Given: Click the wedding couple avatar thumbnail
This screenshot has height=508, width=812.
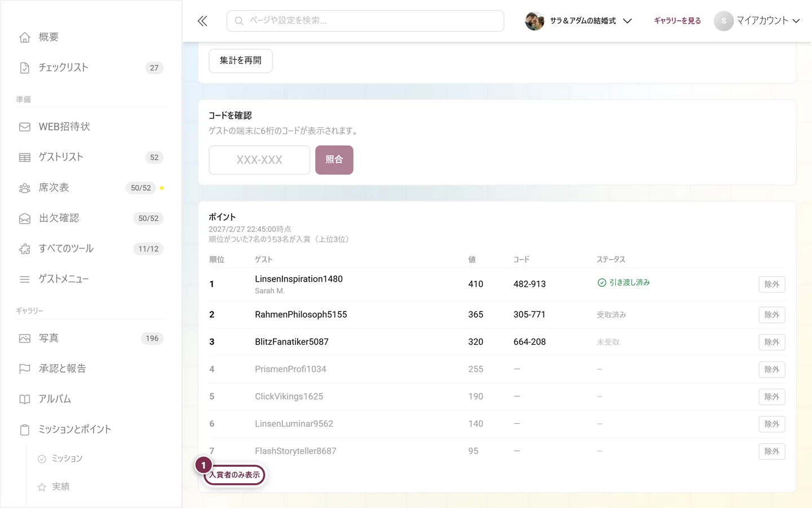Looking at the screenshot, I should coord(535,21).
